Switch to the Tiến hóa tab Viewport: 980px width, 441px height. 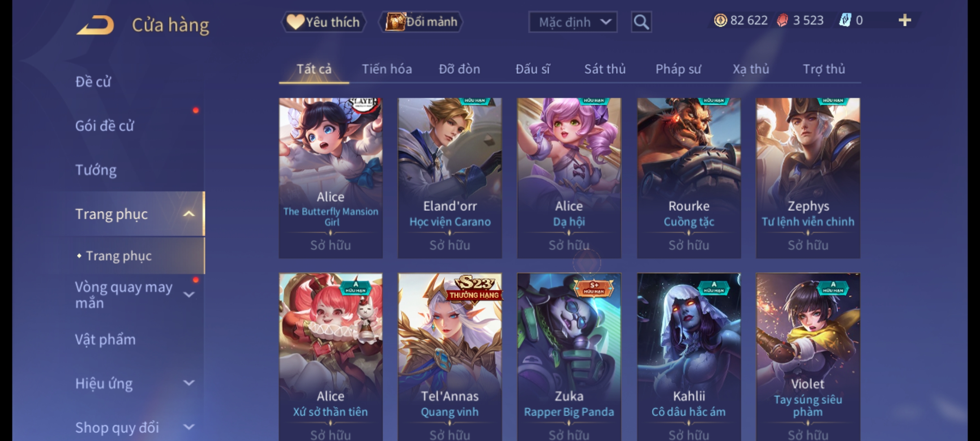387,69
